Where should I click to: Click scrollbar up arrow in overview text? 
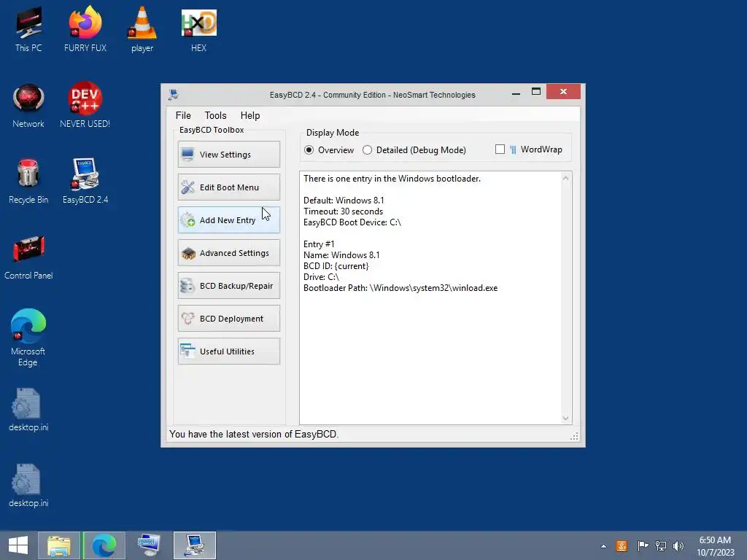(x=565, y=178)
